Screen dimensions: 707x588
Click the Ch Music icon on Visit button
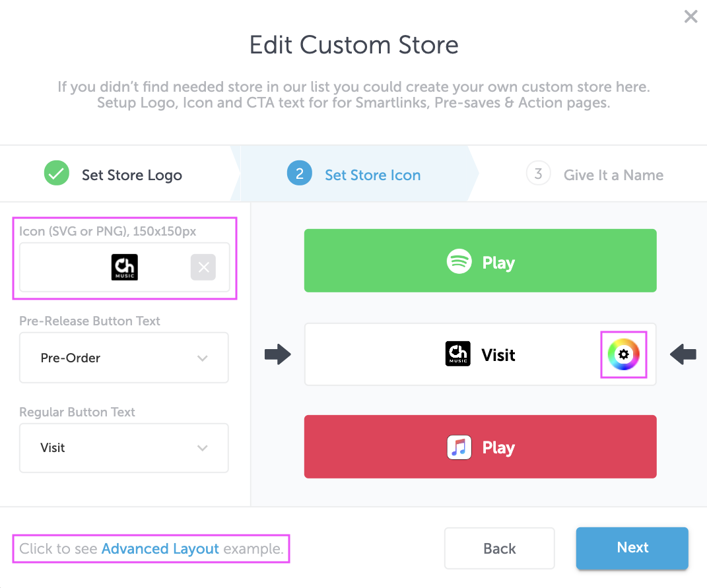click(457, 354)
